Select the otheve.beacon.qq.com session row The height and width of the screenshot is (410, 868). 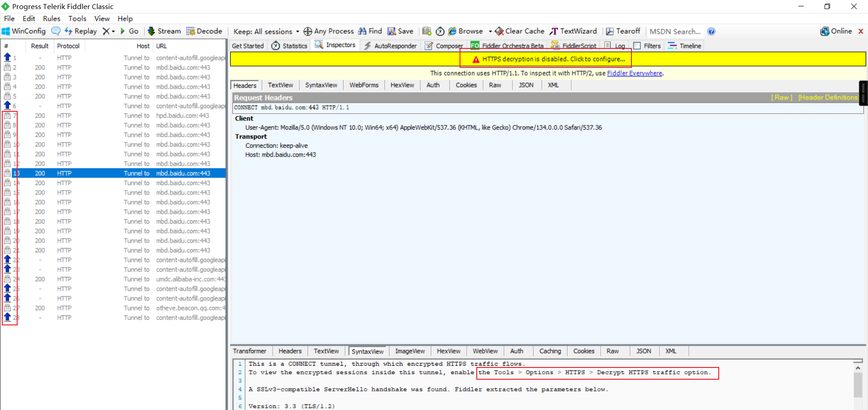click(x=113, y=308)
